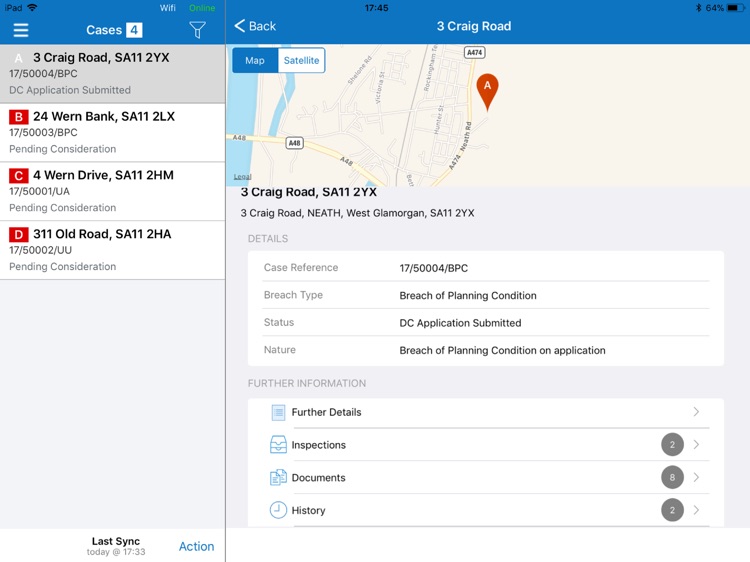Screen dimensions: 750x562
Task: Click the Inspections count badge
Action: point(672,445)
